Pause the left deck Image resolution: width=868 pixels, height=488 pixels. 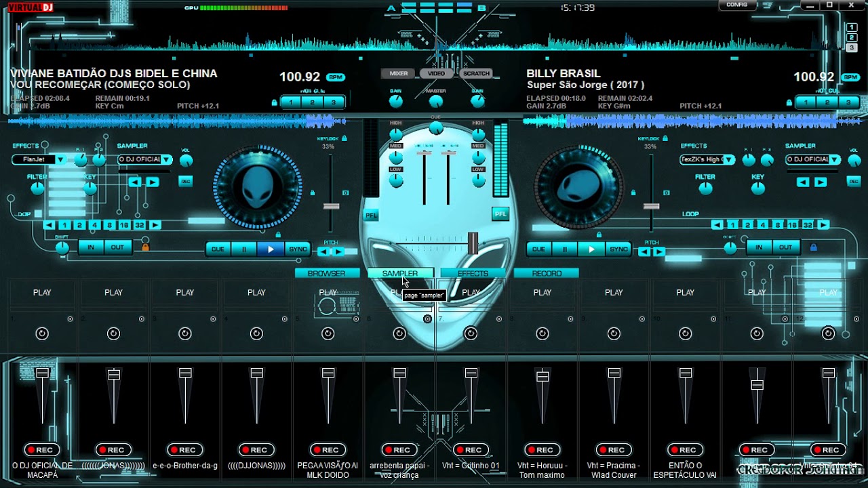pos(244,249)
